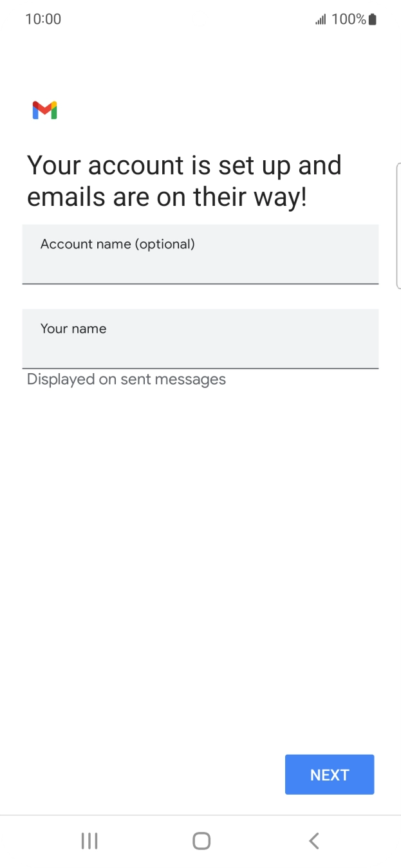The image size is (401, 868).
Task: Tap the 'Displayed on sent messages' hint text
Action: (126, 379)
